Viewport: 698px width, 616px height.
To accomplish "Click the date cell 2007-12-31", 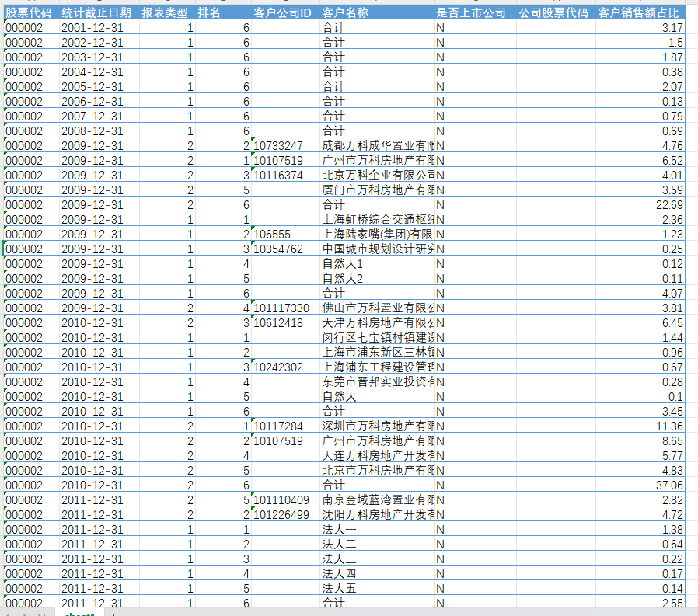I will [99, 116].
